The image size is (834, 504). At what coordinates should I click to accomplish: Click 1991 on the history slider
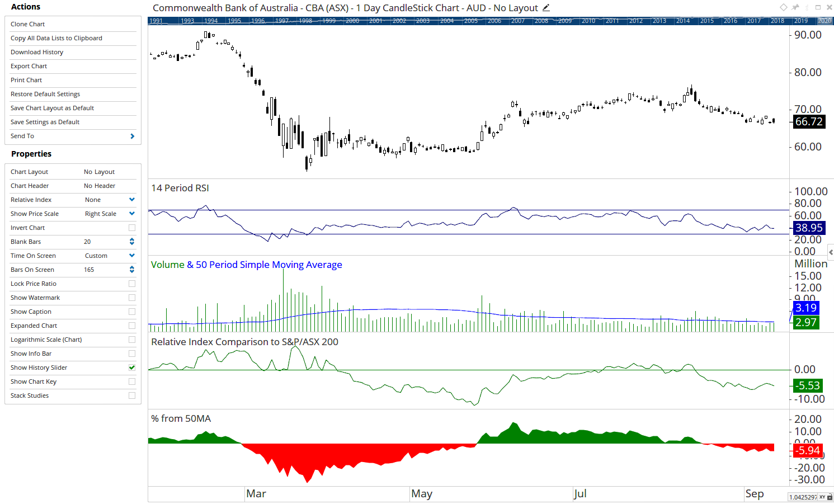click(x=156, y=21)
